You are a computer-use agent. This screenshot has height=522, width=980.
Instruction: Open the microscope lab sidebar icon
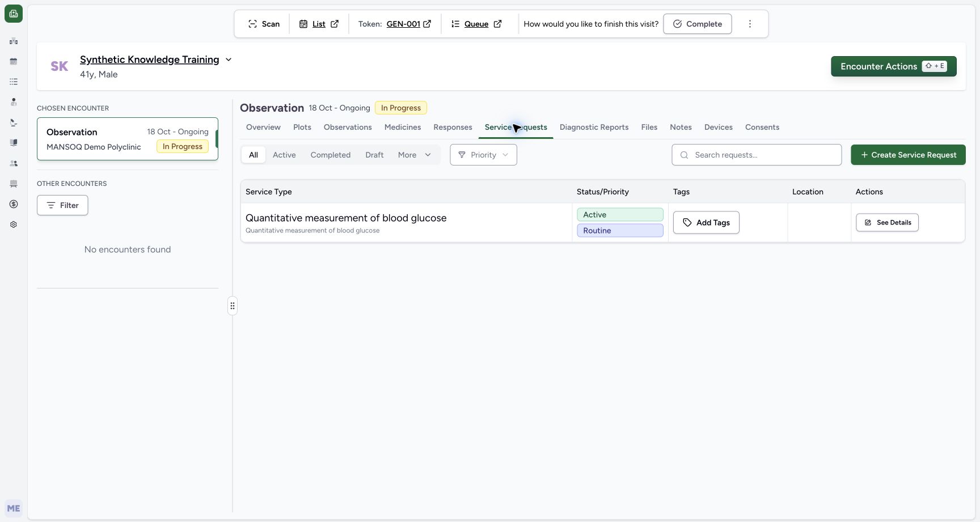tap(14, 122)
